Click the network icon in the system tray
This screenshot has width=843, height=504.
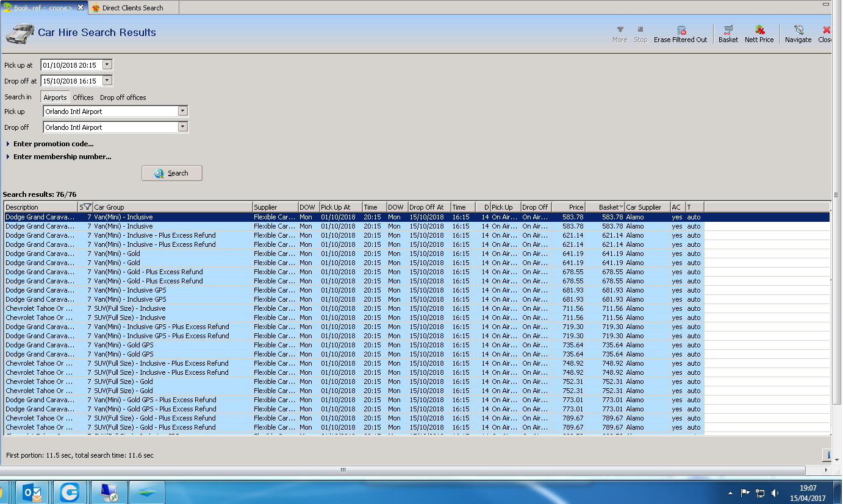tap(760, 493)
